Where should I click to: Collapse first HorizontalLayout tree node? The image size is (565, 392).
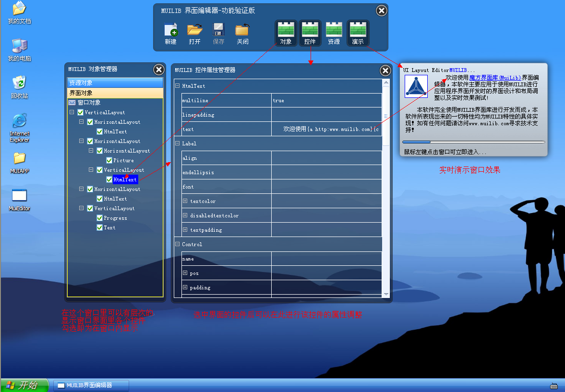click(82, 122)
